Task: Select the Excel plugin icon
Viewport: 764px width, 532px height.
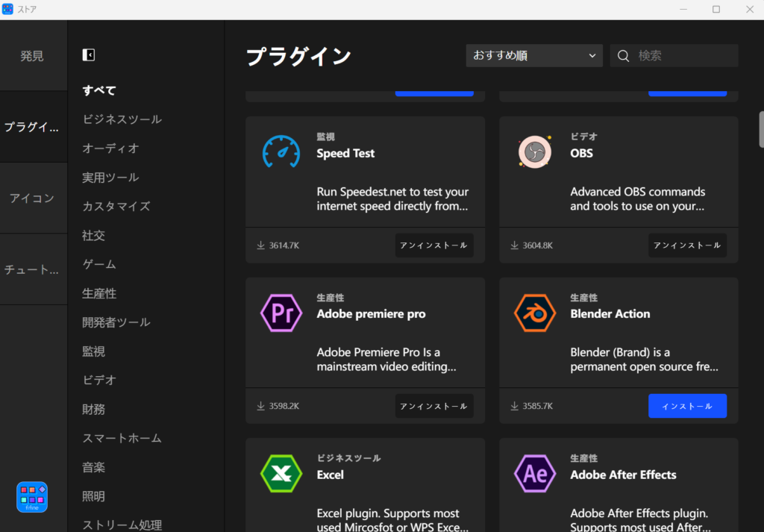Action: pyautogui.click(x=281, y=474)
